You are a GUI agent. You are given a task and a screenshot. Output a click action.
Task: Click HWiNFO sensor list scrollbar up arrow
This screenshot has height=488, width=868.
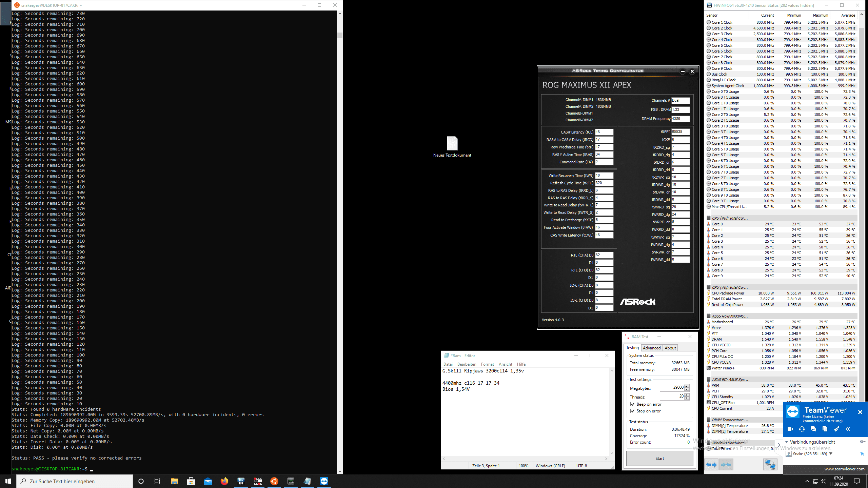[862, 15]
